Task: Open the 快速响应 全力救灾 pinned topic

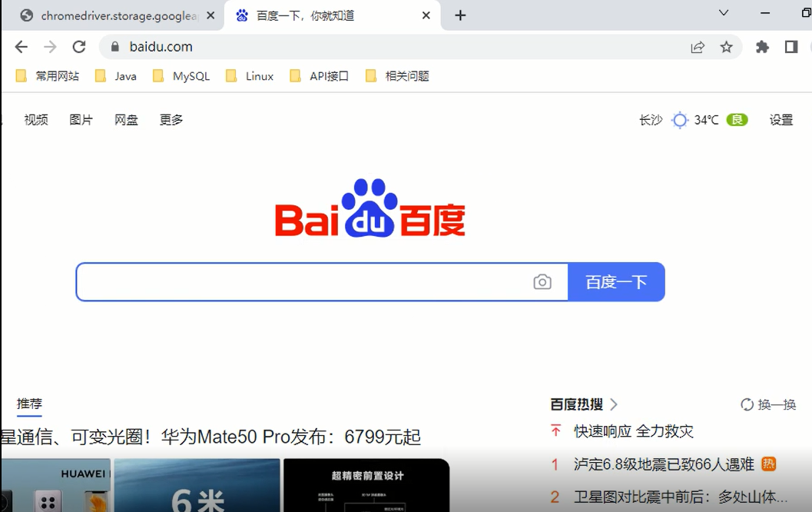Action: (633, 431)
